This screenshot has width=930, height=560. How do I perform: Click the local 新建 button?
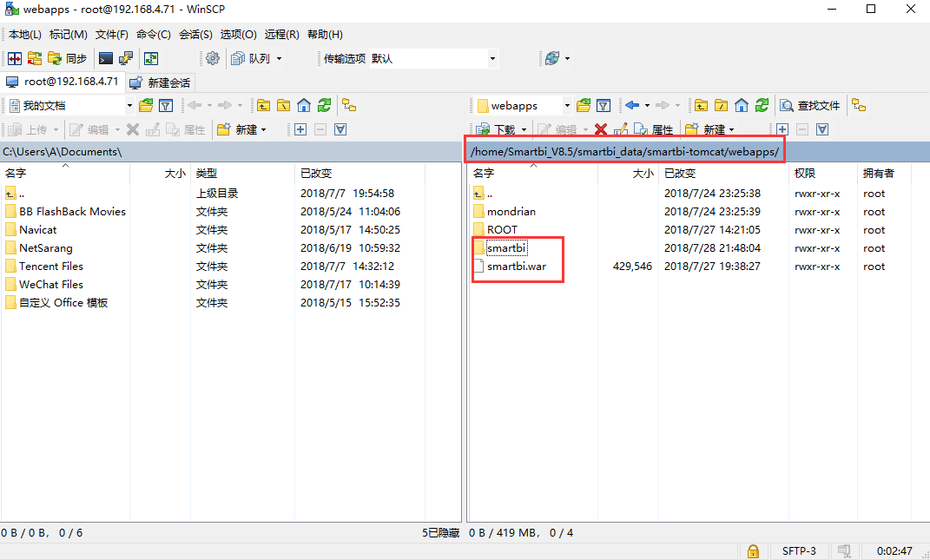242,129
